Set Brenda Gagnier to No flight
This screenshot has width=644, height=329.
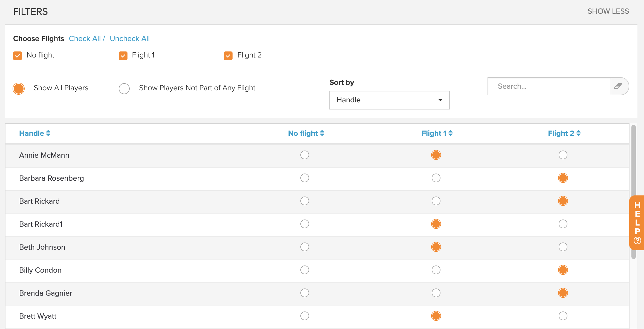305,293
